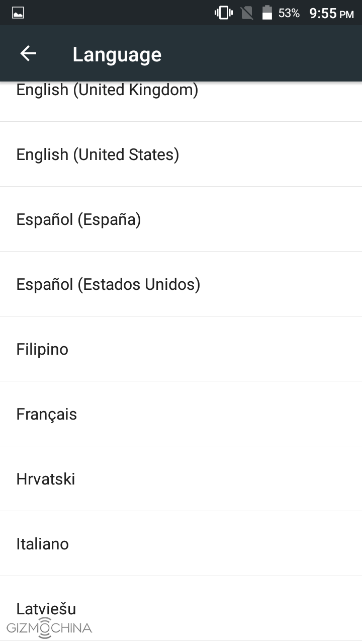This screenshot has width=362, height=644.
Task: Select Filipino from the list
Action: [x=42, y=349]
